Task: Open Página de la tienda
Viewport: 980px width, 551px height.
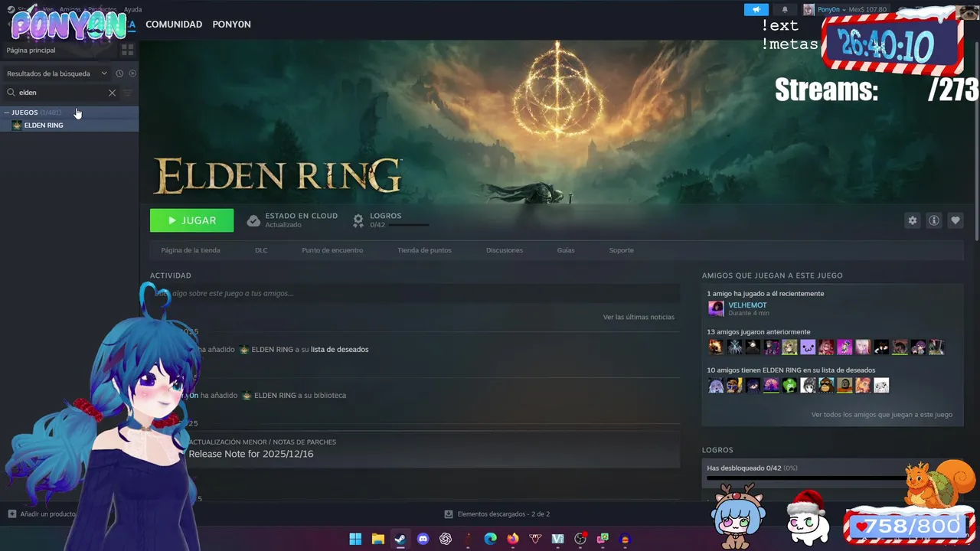Action: point(191,250)
